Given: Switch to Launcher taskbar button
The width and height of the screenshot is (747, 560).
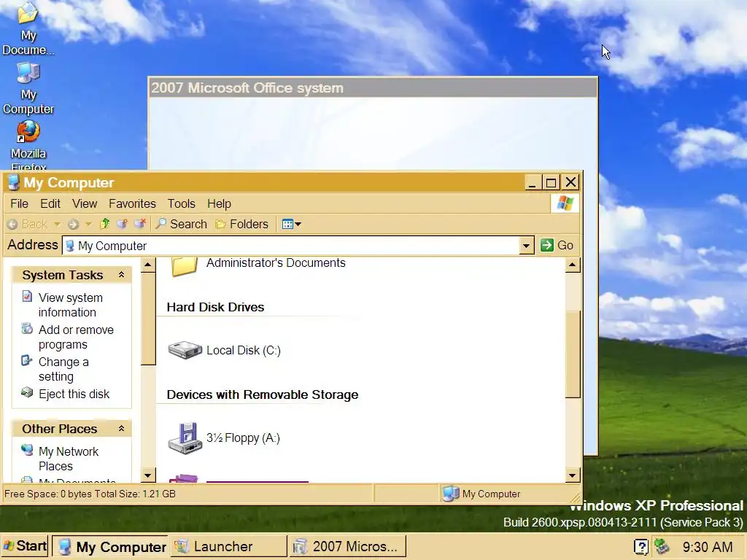Looking at the screenshot, I should point(228,546).
